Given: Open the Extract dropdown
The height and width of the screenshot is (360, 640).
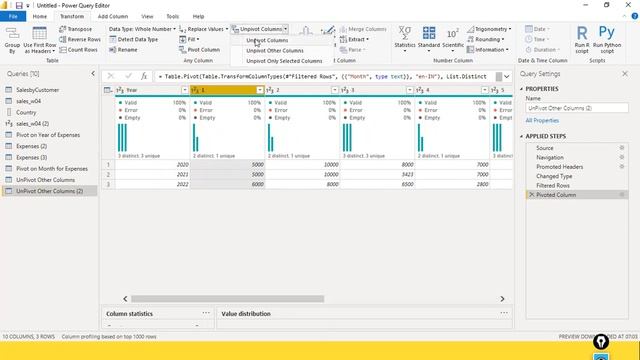Looking at the screenshot, I should (354, 39).
